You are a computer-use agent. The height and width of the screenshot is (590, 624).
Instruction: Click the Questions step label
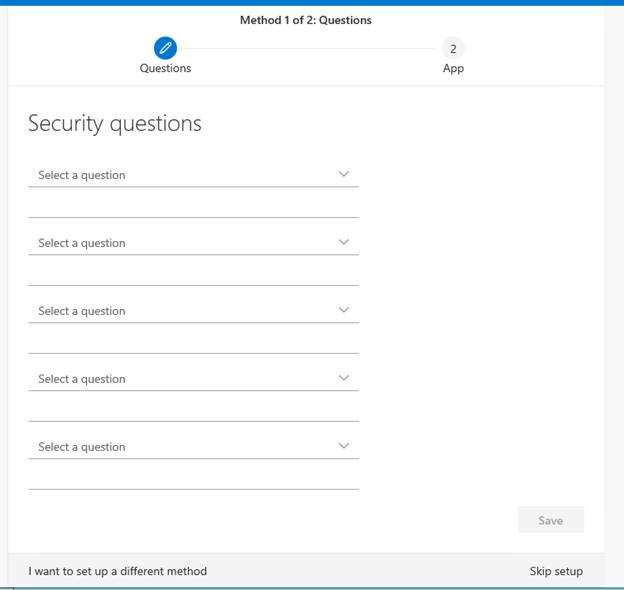click(x=165, y=68)
